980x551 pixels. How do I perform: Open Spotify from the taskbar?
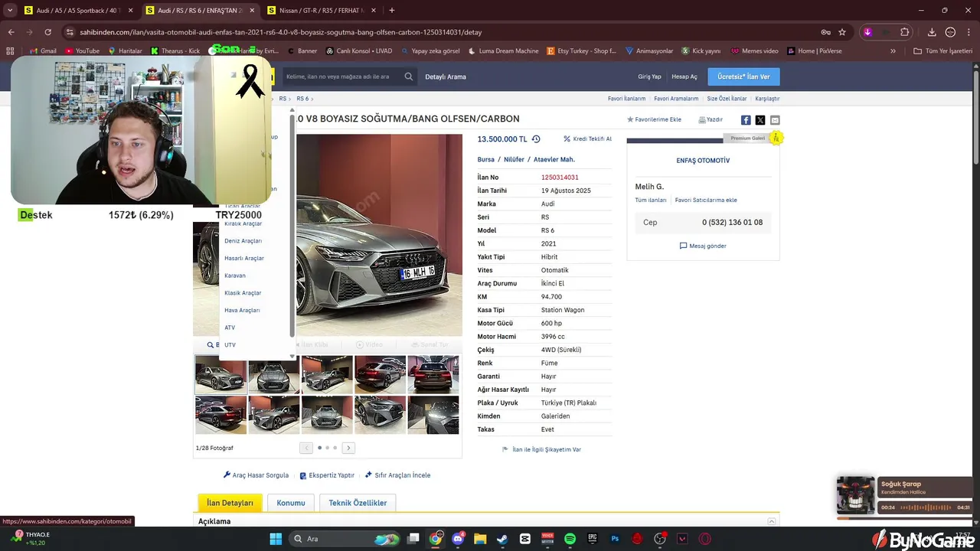click(x=570, y=539)
